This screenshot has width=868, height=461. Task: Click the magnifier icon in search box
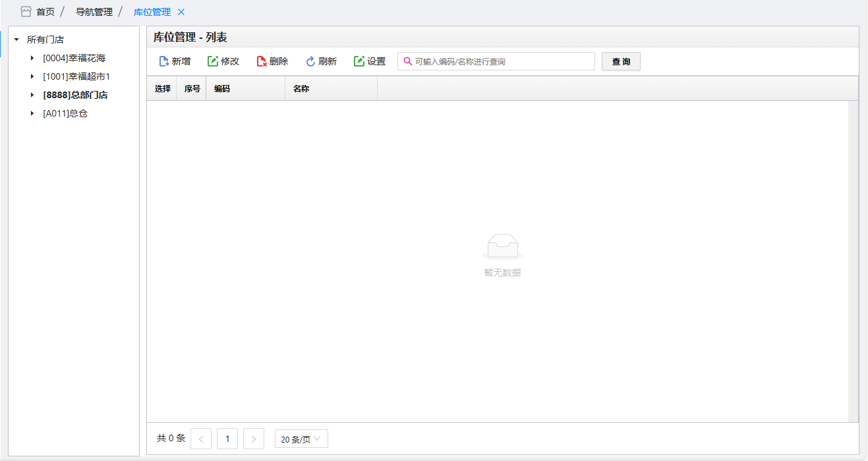407,61
